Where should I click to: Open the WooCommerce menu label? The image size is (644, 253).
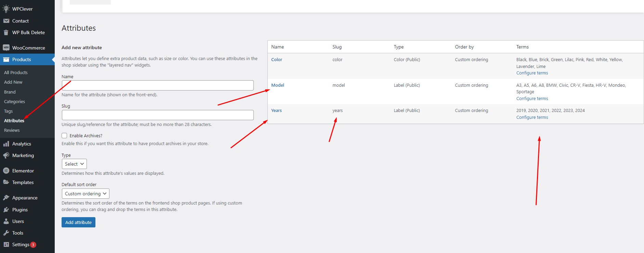(29, 48)
